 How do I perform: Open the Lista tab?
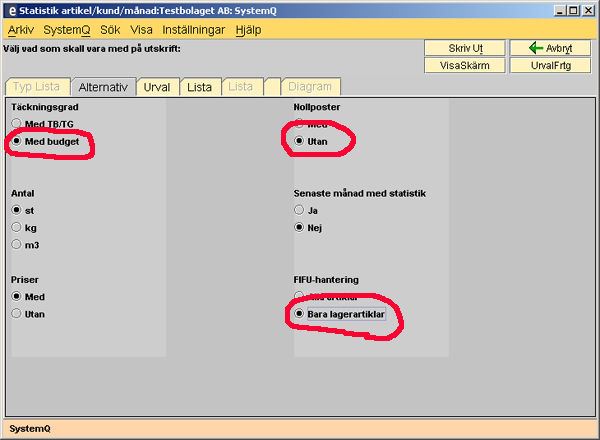coord(200,87)
